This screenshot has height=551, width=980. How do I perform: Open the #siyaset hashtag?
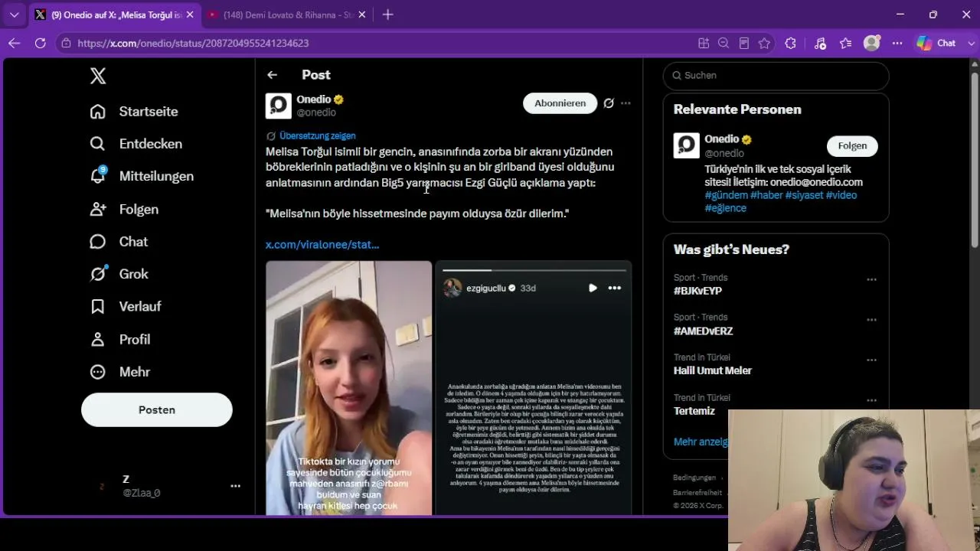pyautogui.click(x=804, y=195)
